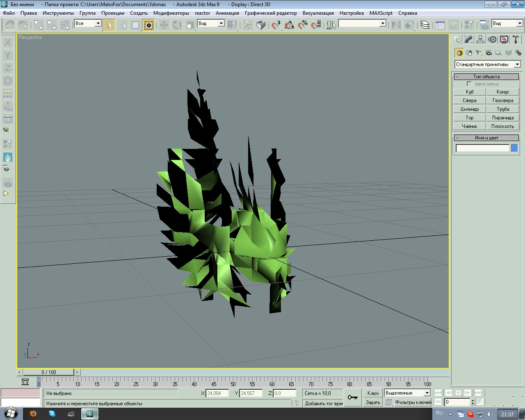The height and width of the screenshot is (420, 525).
Task: Click the Align tool icon
Action: pyautogui.click(x=409, y=25)
